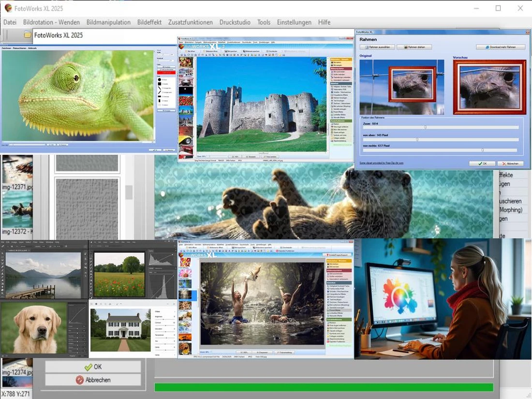Open the Hilfe menu
532x399 pixels.
pyautogui.click(x=324, y=22)
